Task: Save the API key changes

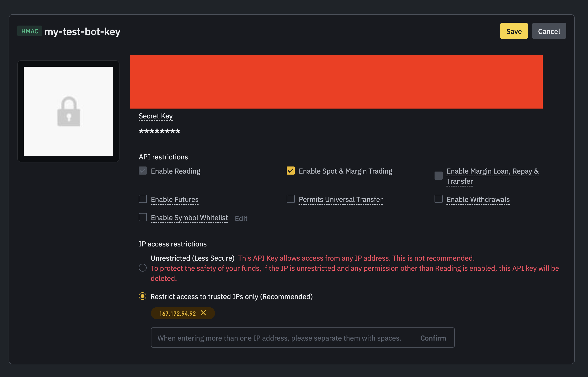Action: click(514, 31)
